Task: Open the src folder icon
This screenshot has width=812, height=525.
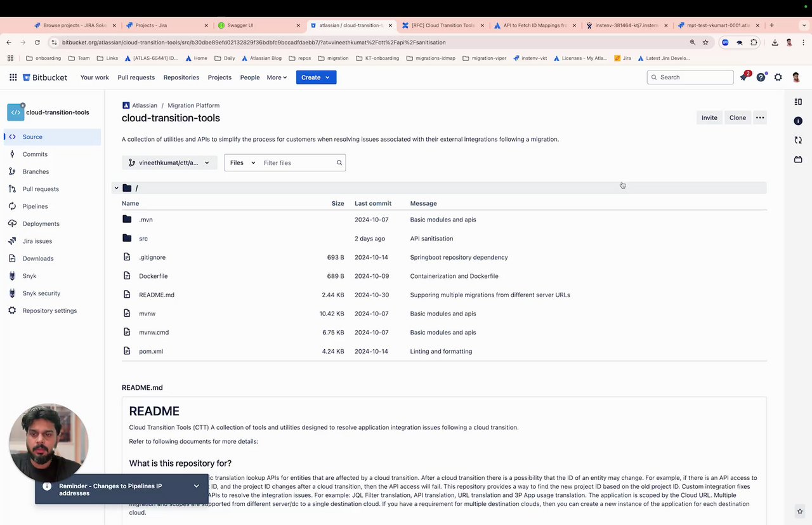Action: [127, 239]
